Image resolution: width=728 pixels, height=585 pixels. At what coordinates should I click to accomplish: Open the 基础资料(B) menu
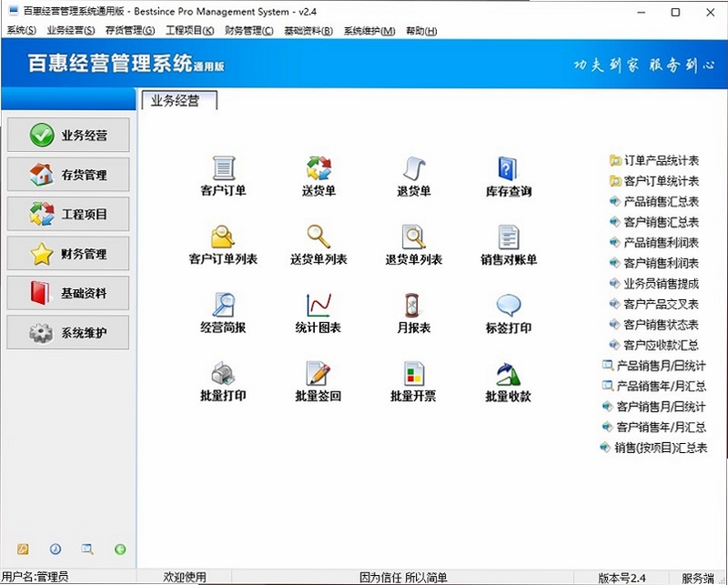[x=308, y=31]
